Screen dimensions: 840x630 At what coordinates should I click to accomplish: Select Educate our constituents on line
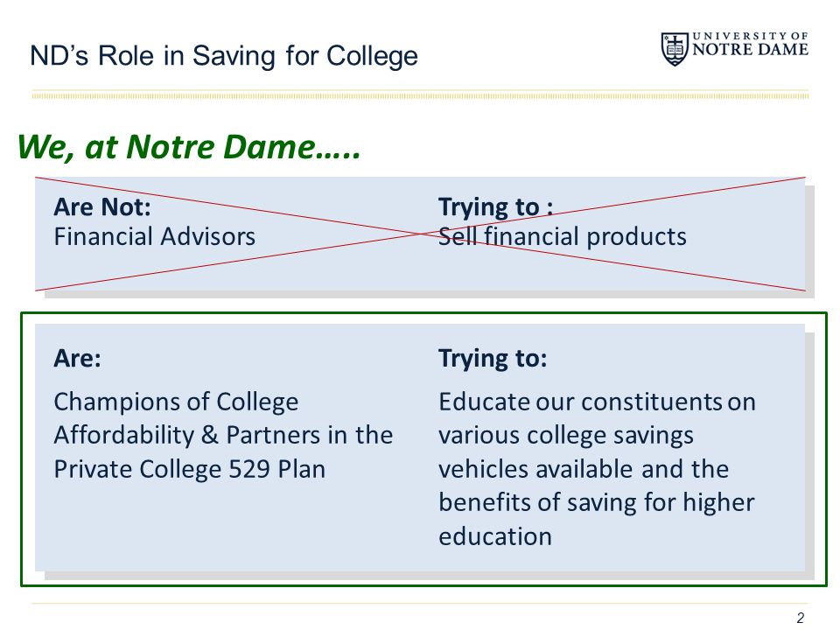click(598, 402)
